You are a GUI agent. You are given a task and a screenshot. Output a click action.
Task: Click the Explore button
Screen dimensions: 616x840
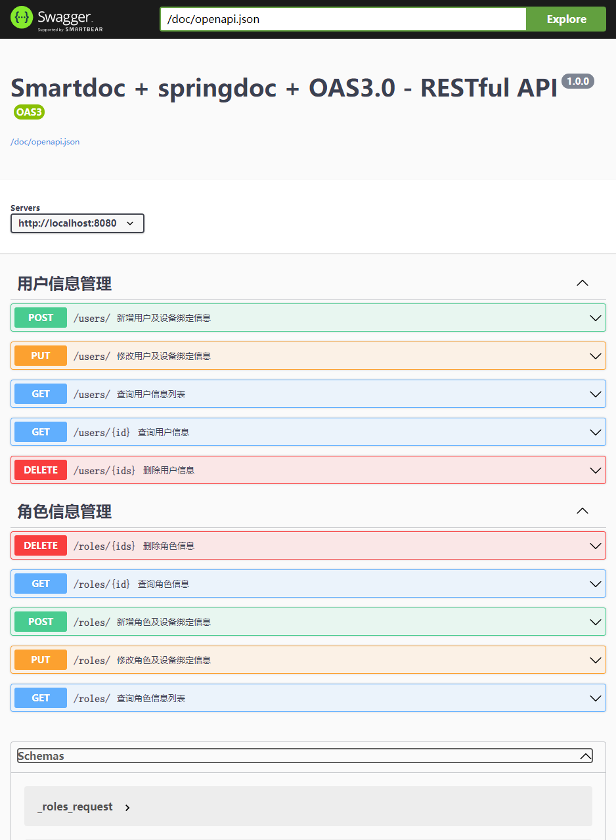[566, 19]
